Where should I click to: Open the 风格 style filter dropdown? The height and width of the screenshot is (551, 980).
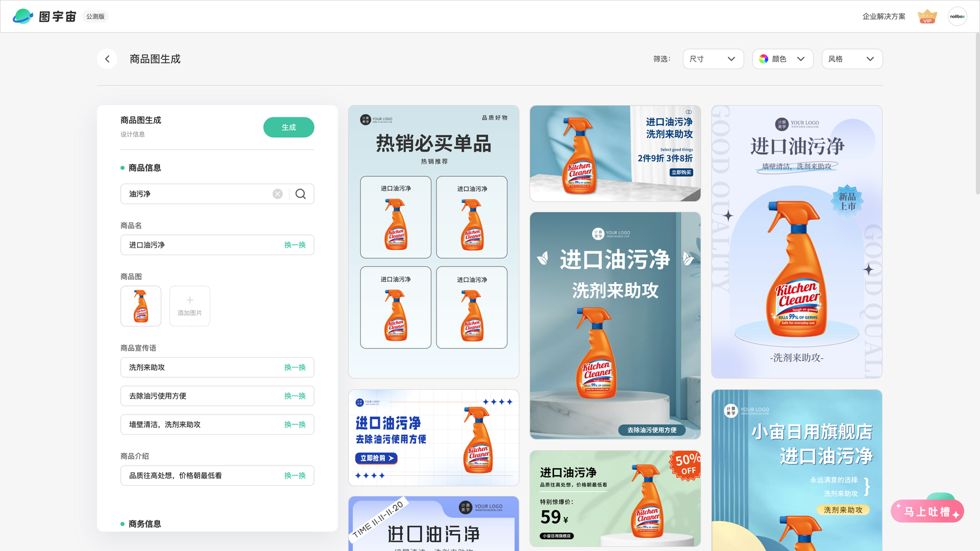(852, 59)
